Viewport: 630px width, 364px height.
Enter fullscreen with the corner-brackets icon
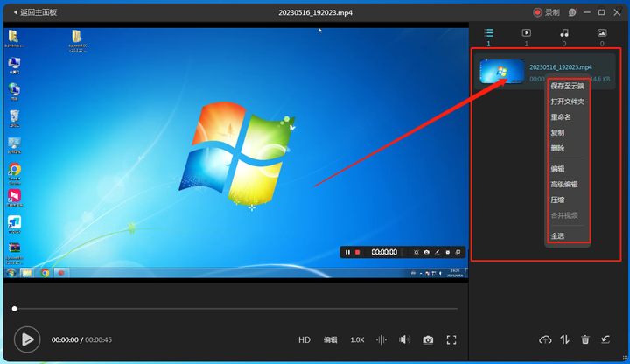451,339
